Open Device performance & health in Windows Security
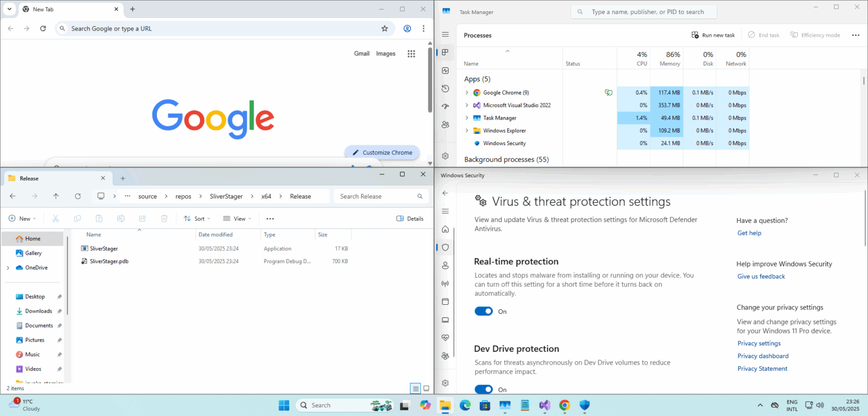 (445, 338)
